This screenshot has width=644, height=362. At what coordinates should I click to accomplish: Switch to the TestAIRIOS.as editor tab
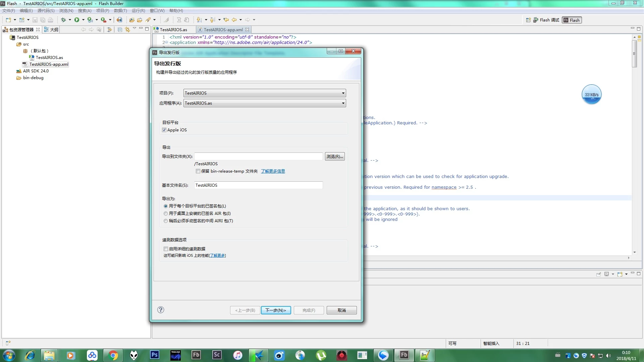click(173, 29)
